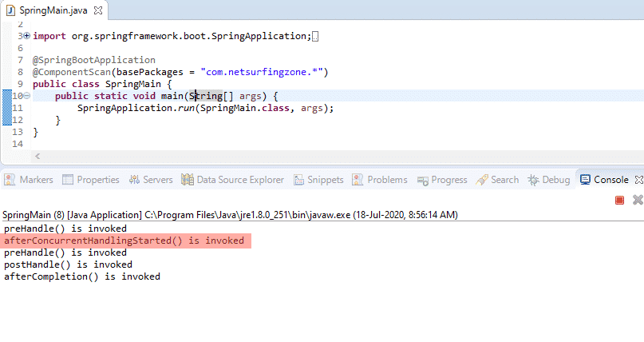Show the Problems view tab
Screen dimensions: 644x342
(x=380, y=180)
